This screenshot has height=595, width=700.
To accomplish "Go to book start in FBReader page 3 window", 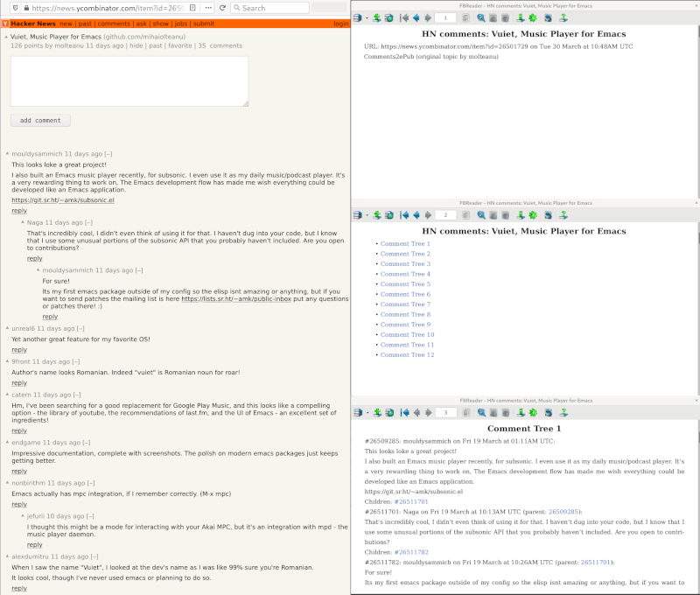I will click(404, 412).
